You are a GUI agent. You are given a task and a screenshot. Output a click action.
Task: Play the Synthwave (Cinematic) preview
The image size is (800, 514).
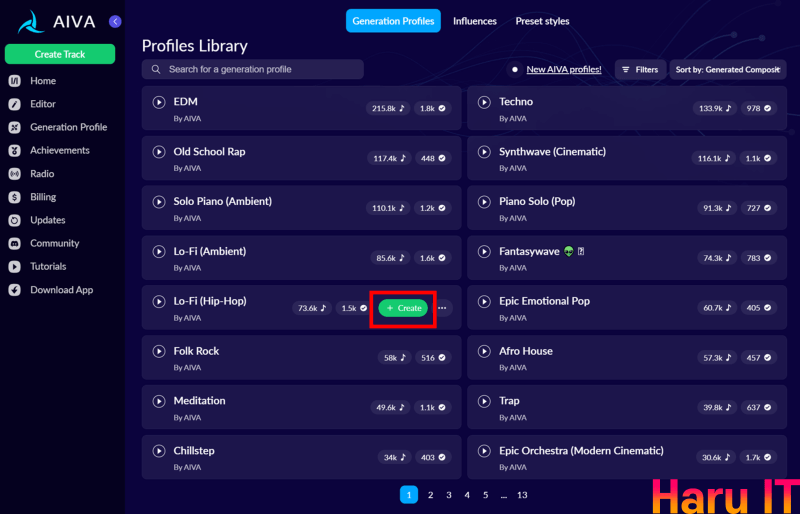click(484, 152)
